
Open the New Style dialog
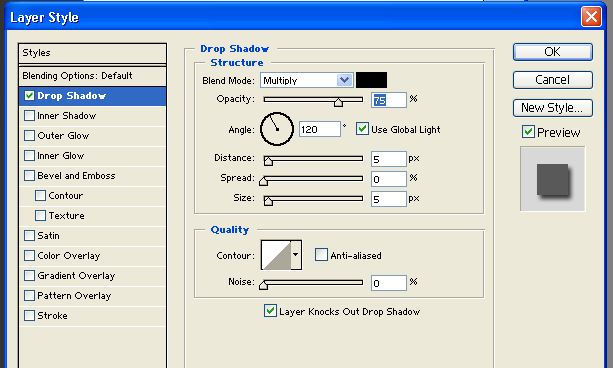[x=552, y=108]
